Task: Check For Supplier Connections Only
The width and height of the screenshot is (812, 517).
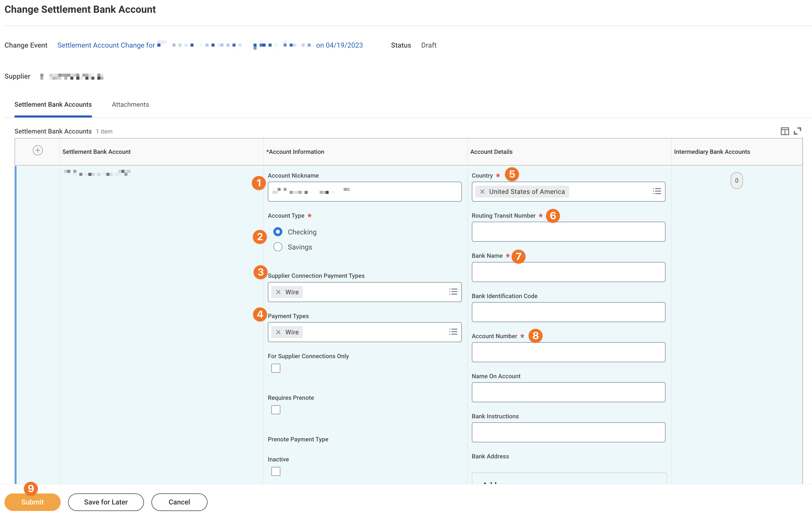Action: [276, 368]
